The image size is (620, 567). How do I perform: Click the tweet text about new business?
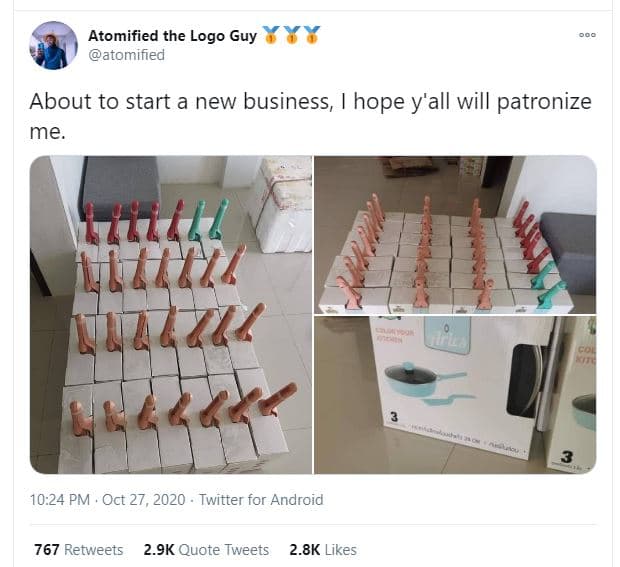click(310, 116)
